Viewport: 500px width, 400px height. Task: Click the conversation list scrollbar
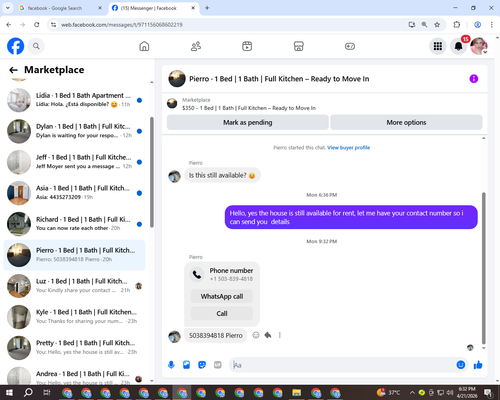(x=152, y=172)
